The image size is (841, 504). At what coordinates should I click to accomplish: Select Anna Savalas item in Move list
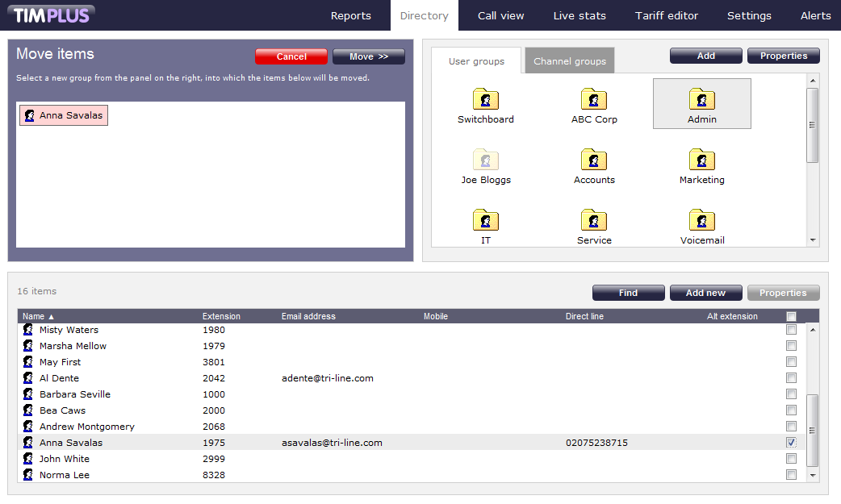point(64,115)
